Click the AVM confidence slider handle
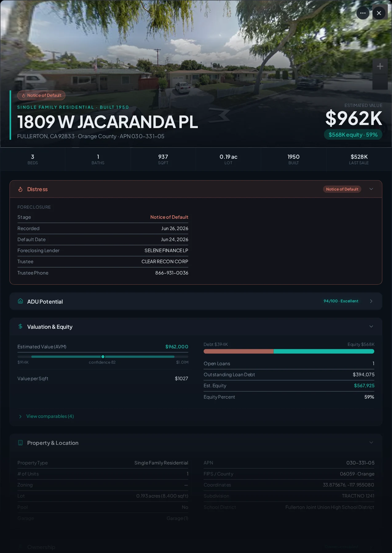The image size is (392, 553). (x=103, y=357)
